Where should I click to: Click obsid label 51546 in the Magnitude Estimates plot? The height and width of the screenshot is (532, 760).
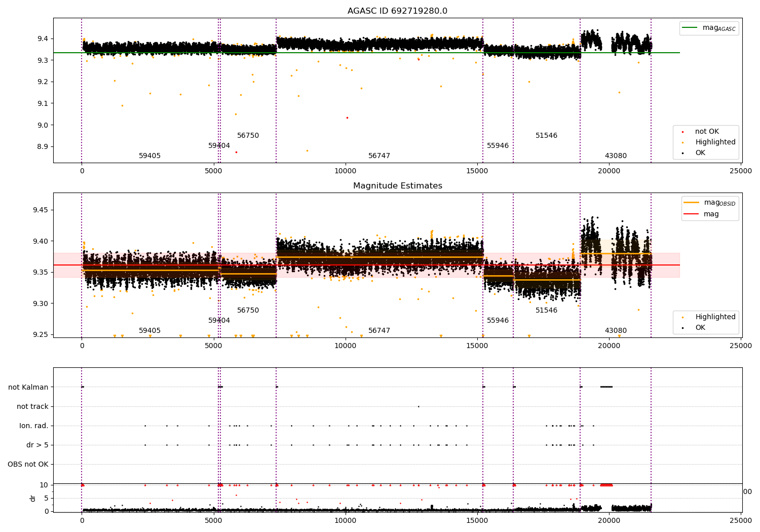coord(546,311)
